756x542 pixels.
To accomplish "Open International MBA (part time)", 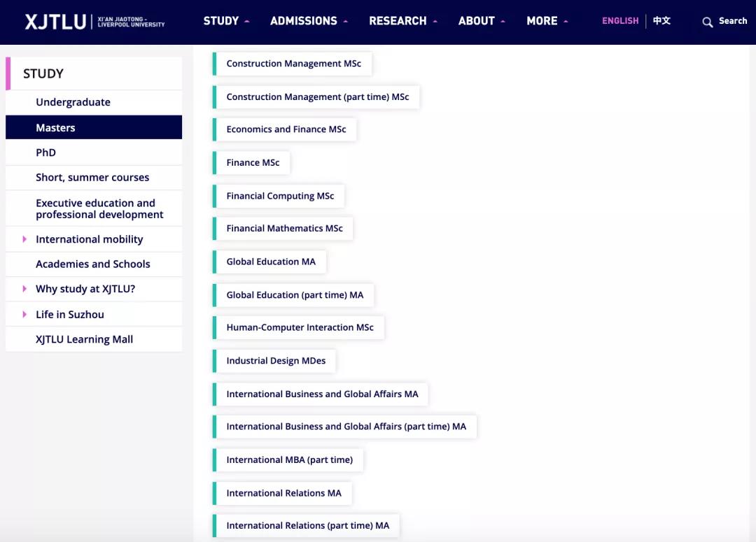I will coord(288,459).
